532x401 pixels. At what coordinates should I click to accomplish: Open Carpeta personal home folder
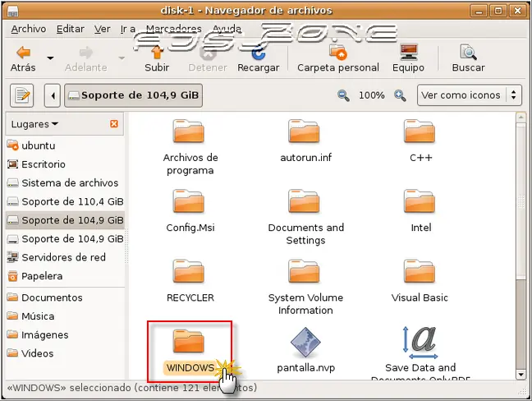[338, 58]
